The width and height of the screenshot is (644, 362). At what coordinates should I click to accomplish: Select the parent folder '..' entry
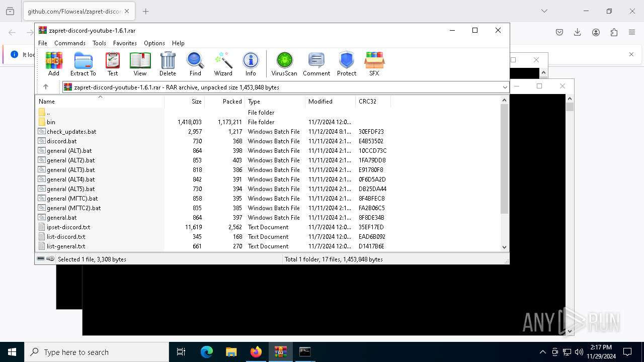(x=268, y=113)
